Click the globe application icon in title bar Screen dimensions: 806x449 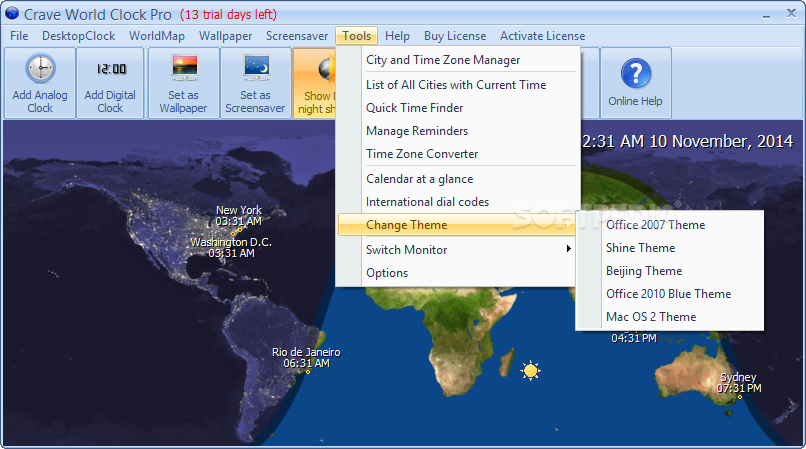(11, 13)
